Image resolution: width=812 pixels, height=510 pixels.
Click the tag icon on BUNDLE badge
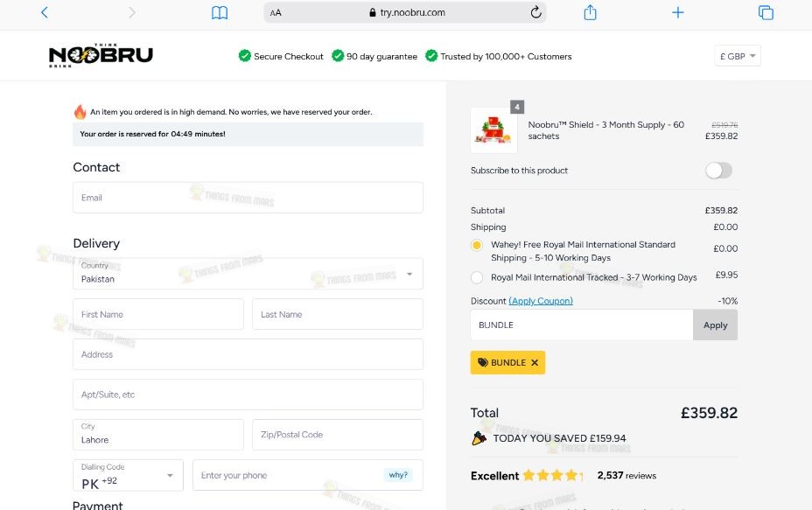point(483,362)
